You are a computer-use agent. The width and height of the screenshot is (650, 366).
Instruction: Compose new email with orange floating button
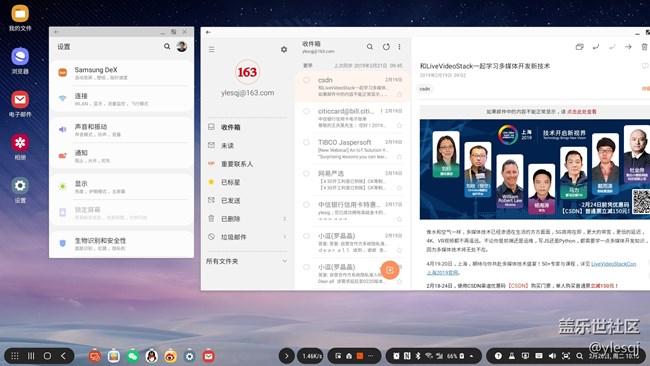click(x=390, y=270)
